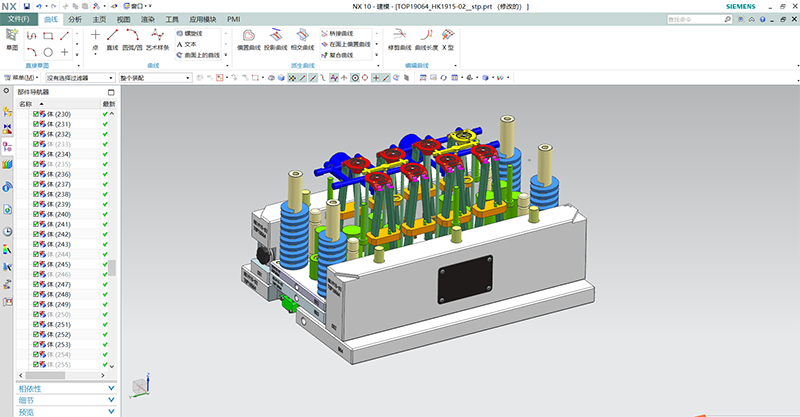Click the 曲面上的曲线 command
The height and width of the screenshot is (417, 800).
tap(198, 55)
